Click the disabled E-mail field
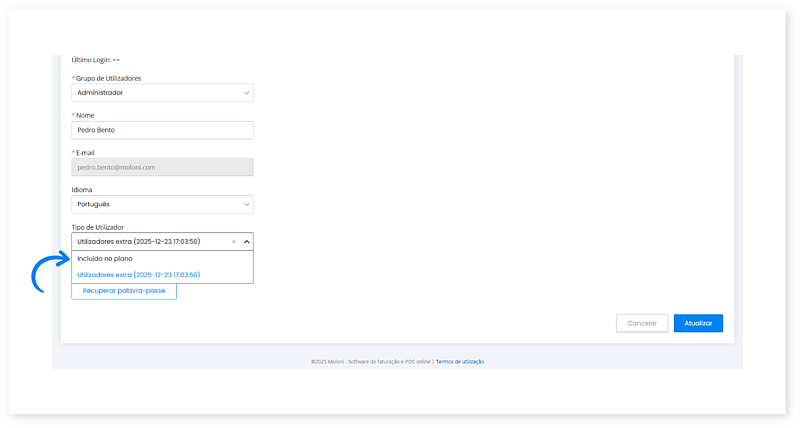The width and height of the screenshot is (800, 428). point(162,167)
